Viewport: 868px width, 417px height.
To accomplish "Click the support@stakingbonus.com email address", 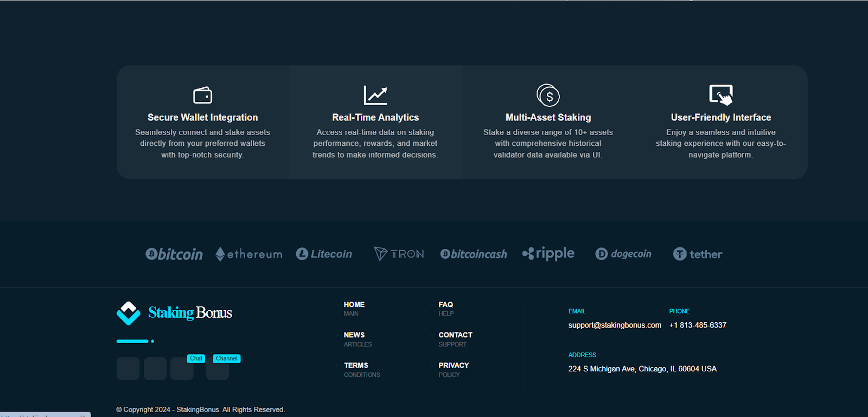I will (615, 325).
